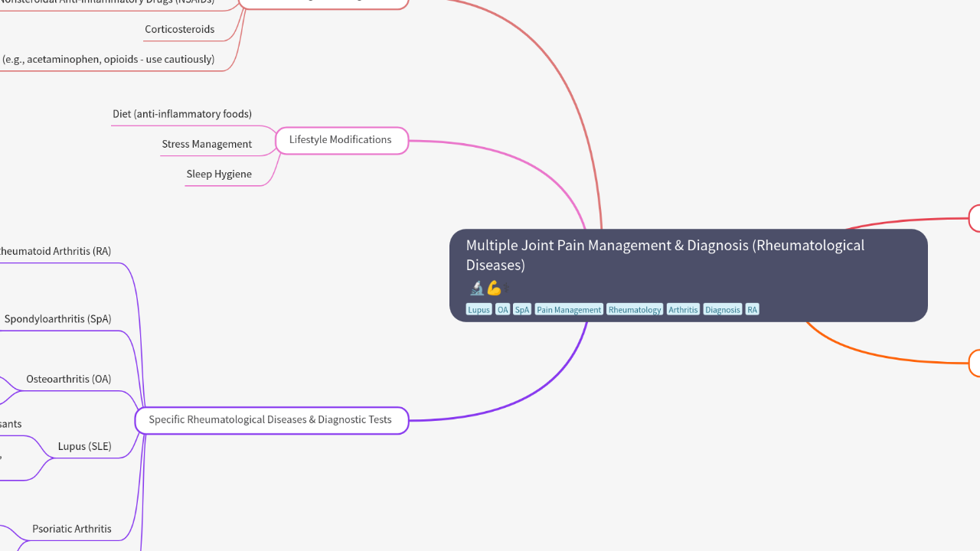Image resolution: width=980 pixels, height=551 pixels.
Task: Select the Osteoarthritis (OA) node
Action: (69, 379)
